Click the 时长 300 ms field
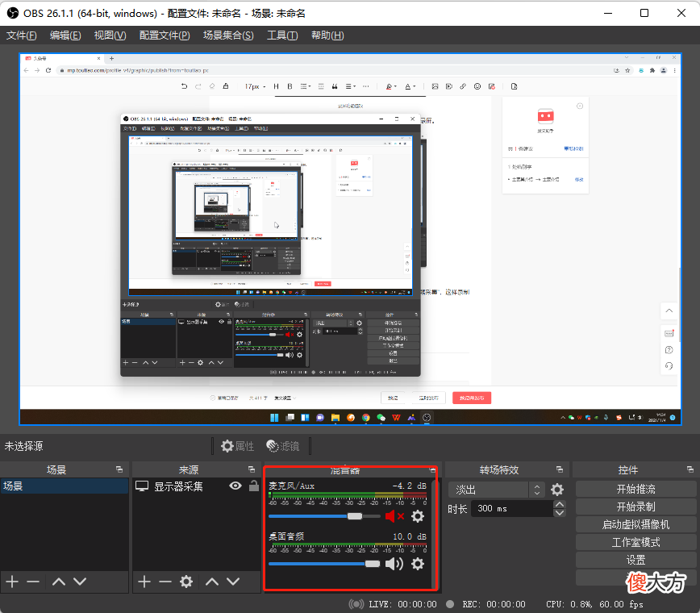This screenshot has width=700, height=613. [512, 508]
